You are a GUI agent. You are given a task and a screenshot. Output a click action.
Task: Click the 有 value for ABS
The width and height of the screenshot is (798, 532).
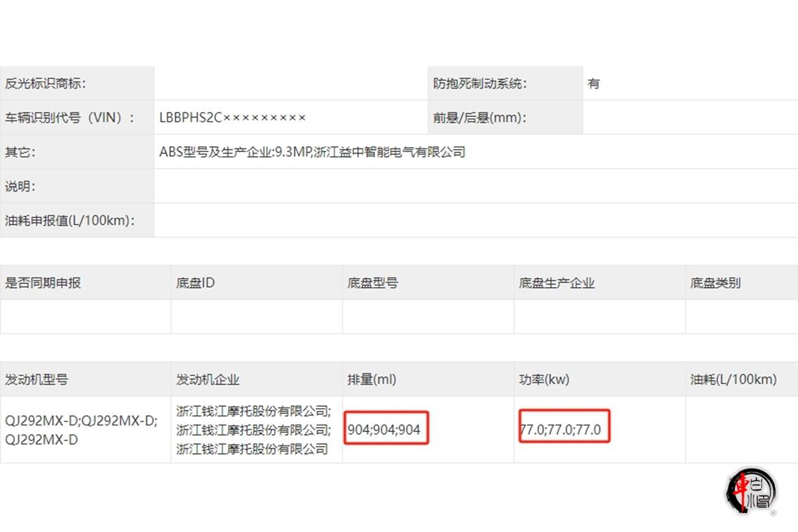[593, 84]
